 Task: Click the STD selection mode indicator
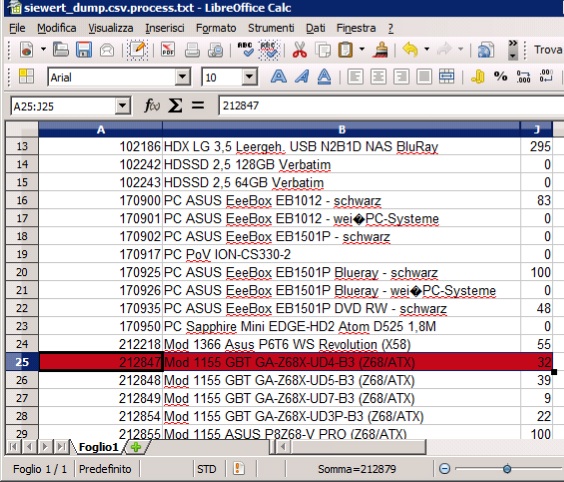click(x=206, y=469)
